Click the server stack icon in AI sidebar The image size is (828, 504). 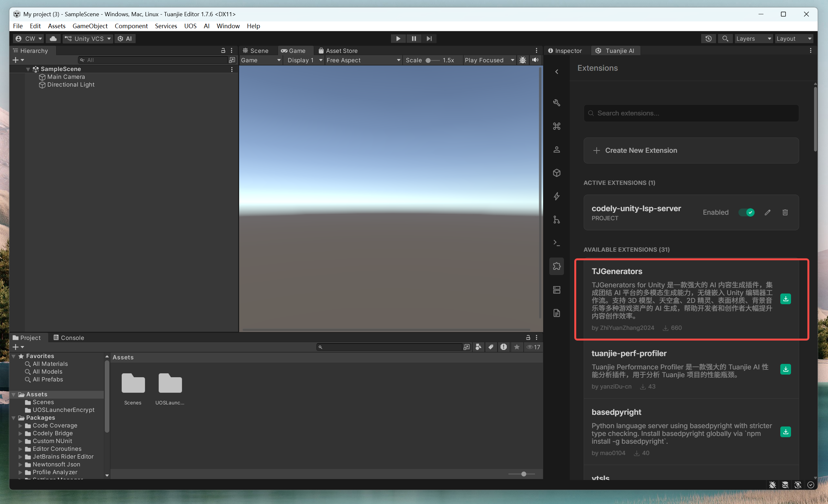coord(556,290)
